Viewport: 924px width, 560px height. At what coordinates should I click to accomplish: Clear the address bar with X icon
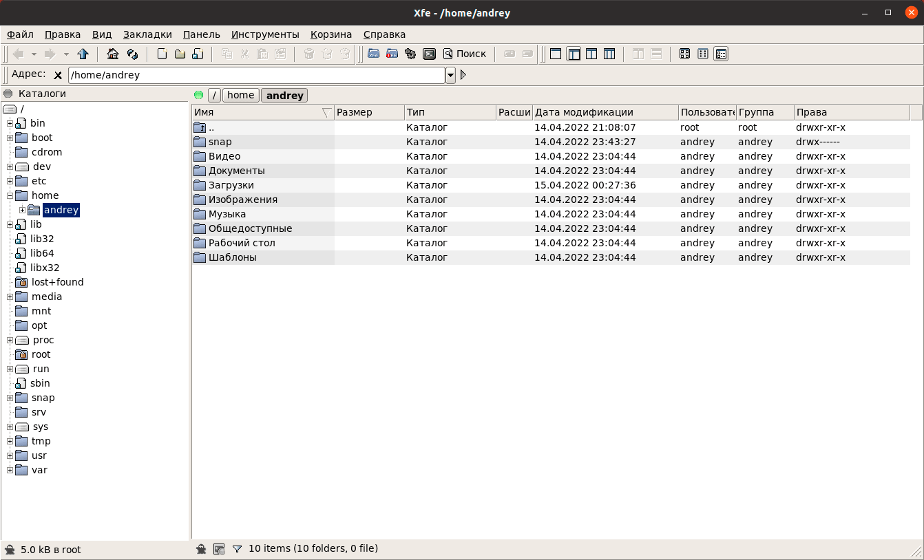(x=58, y=75)
